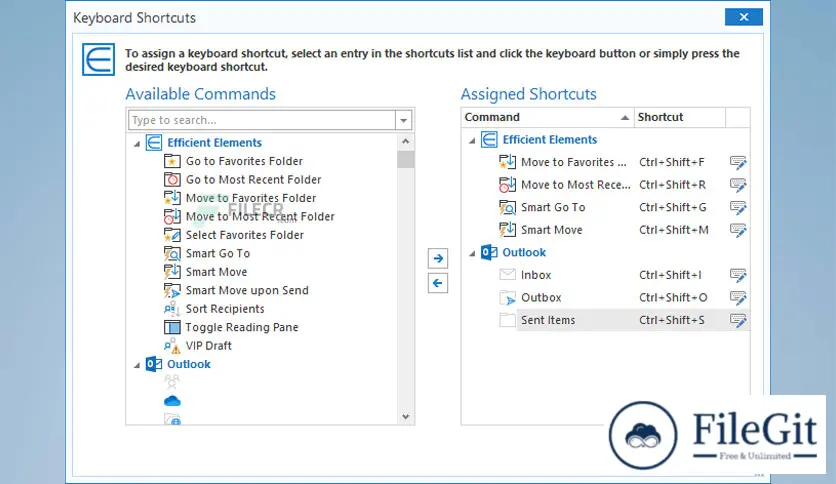Select Select Favorites Folder command
This screenshot has width=836, height=484.
tap(245, 235)
